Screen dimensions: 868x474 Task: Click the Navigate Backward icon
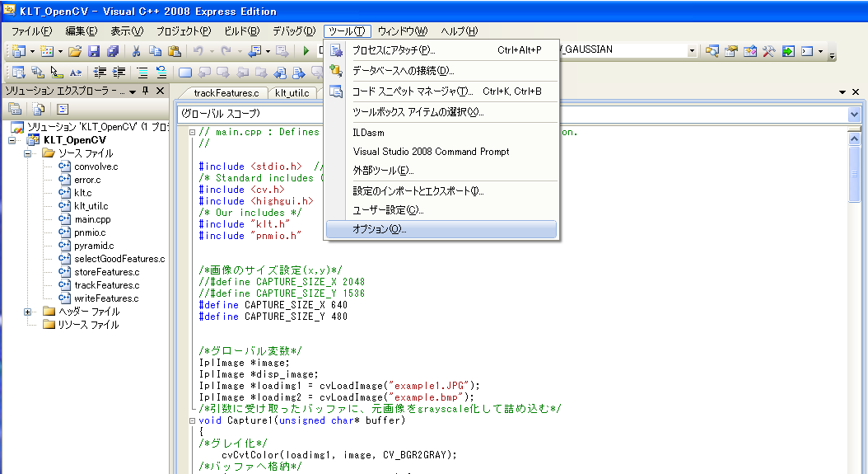(x=255, y=51)
